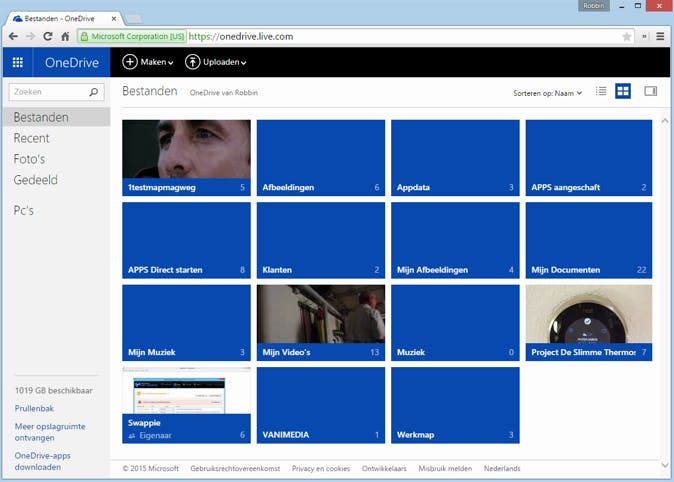Open the Chrome hamburger menu

coord(660,36)
